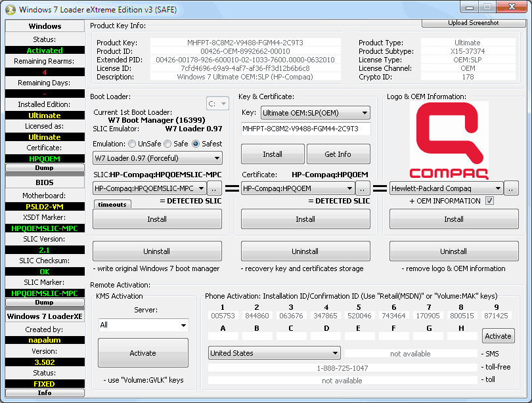The image size is (532, 403).
Task: Open the KMS Server dropdown
Action: click(143, 325)
